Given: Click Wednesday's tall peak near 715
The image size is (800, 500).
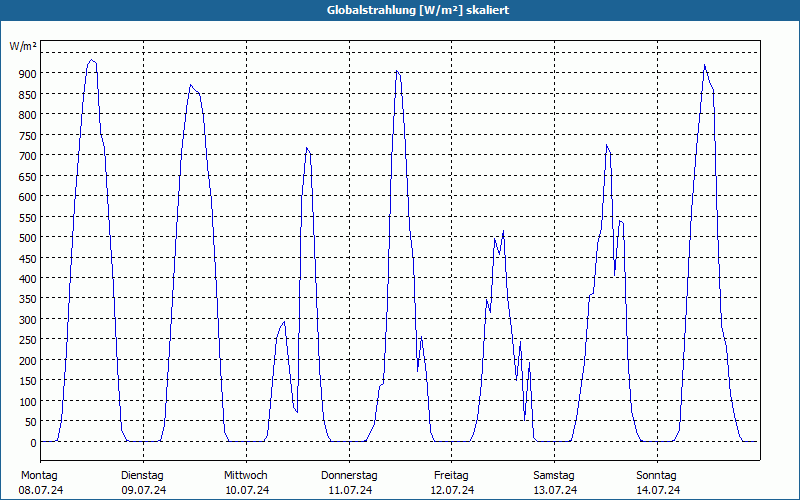Looking at the screenshot, I should 307,148.
